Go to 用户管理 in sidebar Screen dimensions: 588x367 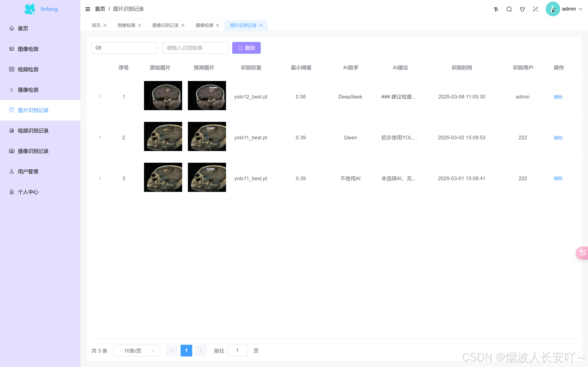click(28, 172)
